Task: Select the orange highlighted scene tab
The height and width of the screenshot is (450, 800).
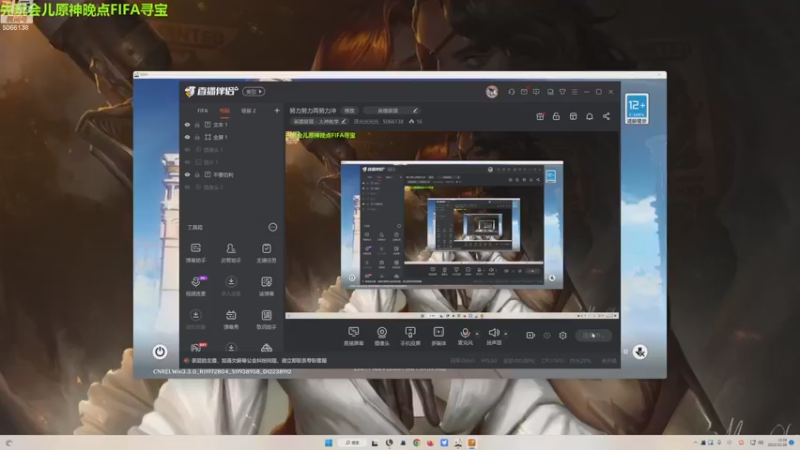Action: (224, 111)
